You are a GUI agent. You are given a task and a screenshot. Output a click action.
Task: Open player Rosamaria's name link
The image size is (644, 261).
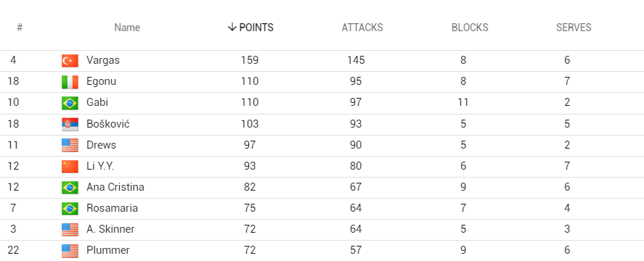(x=112, y=208)
